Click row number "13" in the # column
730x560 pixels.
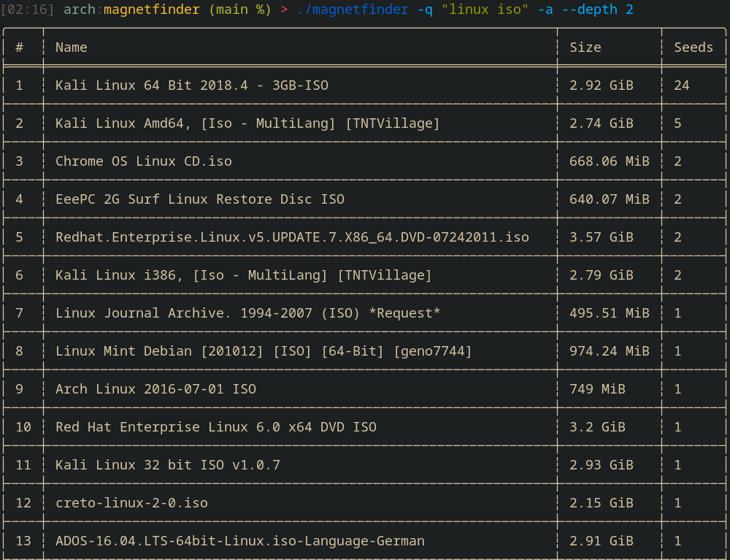coord(23,541)
